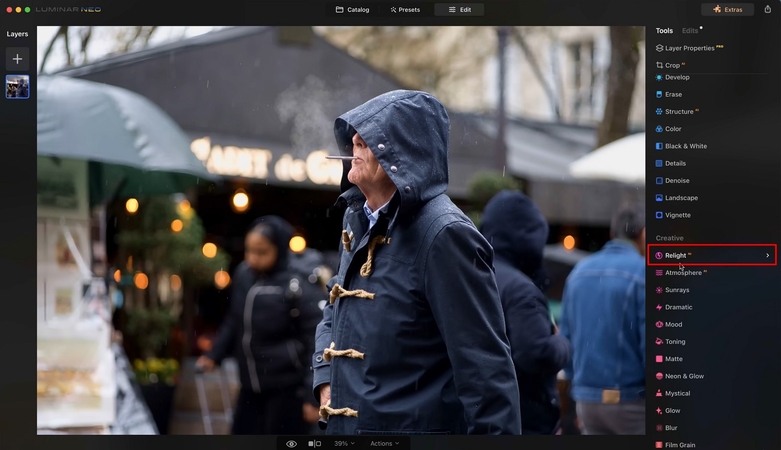The height and width of the screenshot is (450, 781).
Task: Switch to the Presets tab
Action: pyautogui.click(x=405, y=9)
